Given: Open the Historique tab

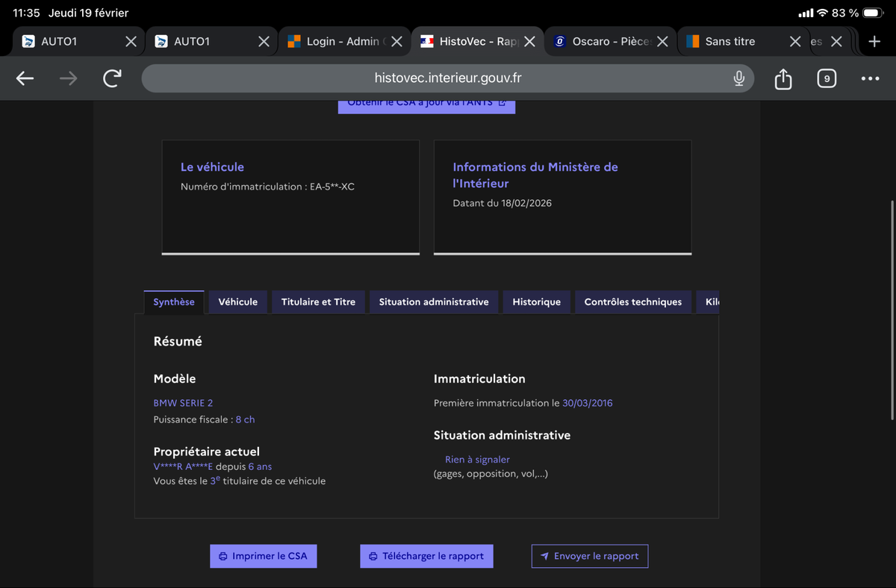Looking at the screenshot, I should [x=536, y=302].
